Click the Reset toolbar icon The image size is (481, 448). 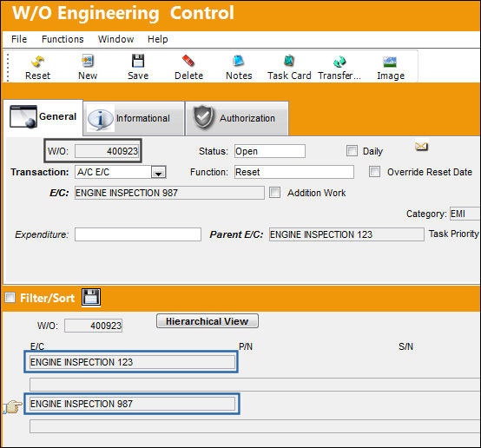(x=37, y=62)
